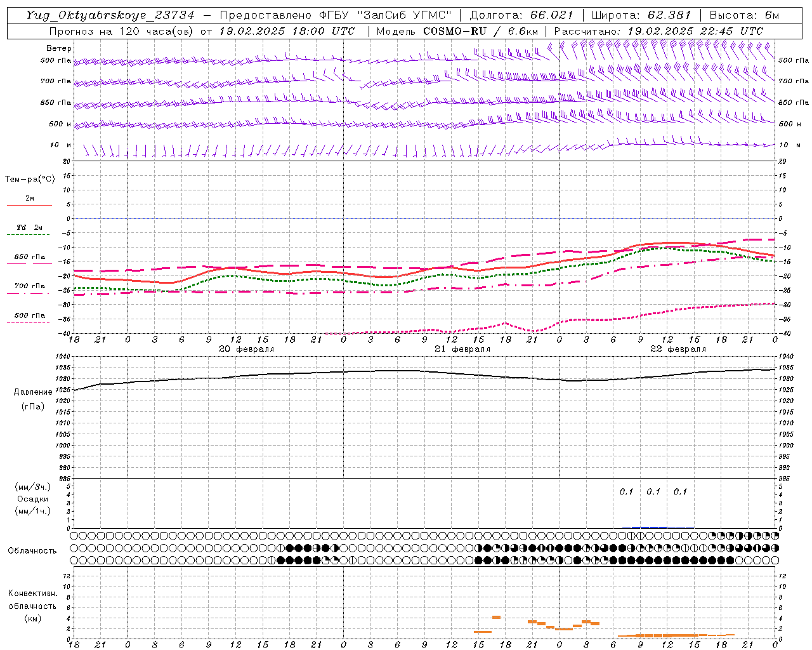Click the Тем-ра(°C) axis heading
This screenshot has height=650, width=812.
pos(30,179)
